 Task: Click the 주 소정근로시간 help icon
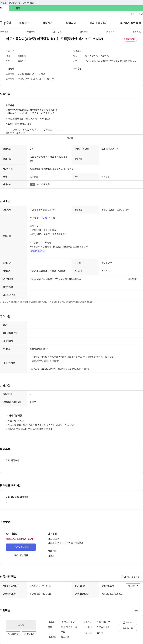46,217
